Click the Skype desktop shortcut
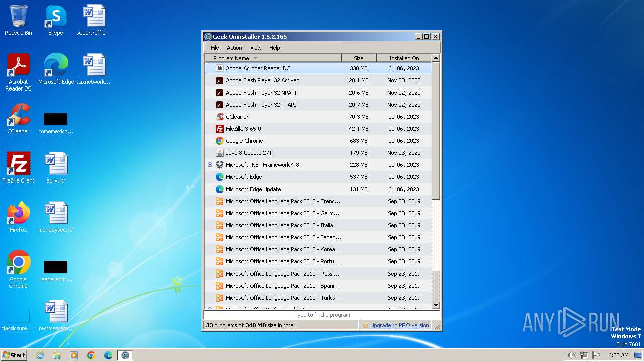The image size is (644, 362). tap(55, 20)
